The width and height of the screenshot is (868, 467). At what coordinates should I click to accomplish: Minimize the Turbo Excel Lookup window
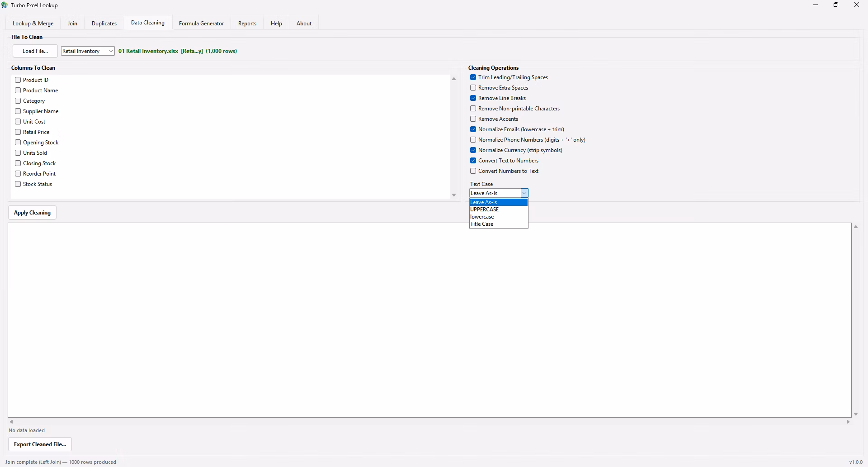pyautogui.click(x=816, y=5)
